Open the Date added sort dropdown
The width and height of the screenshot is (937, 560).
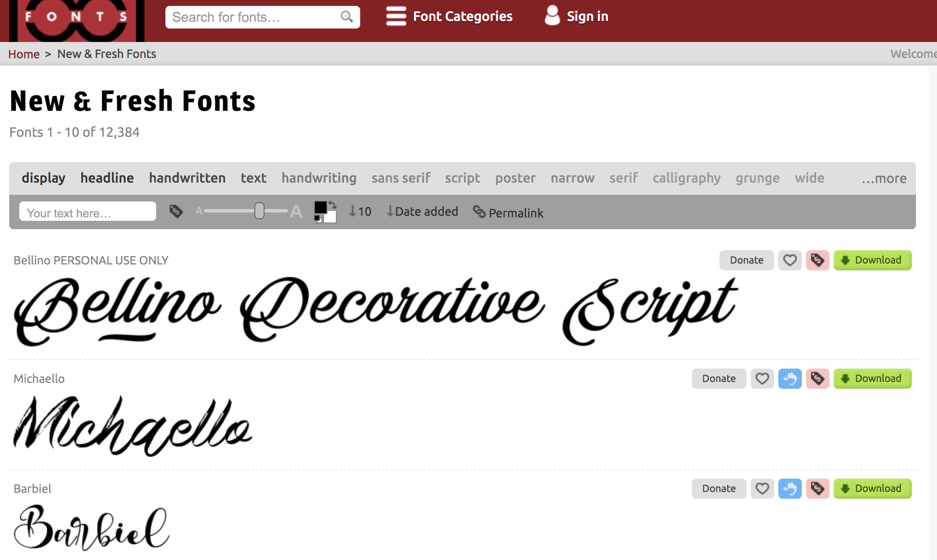422,211
